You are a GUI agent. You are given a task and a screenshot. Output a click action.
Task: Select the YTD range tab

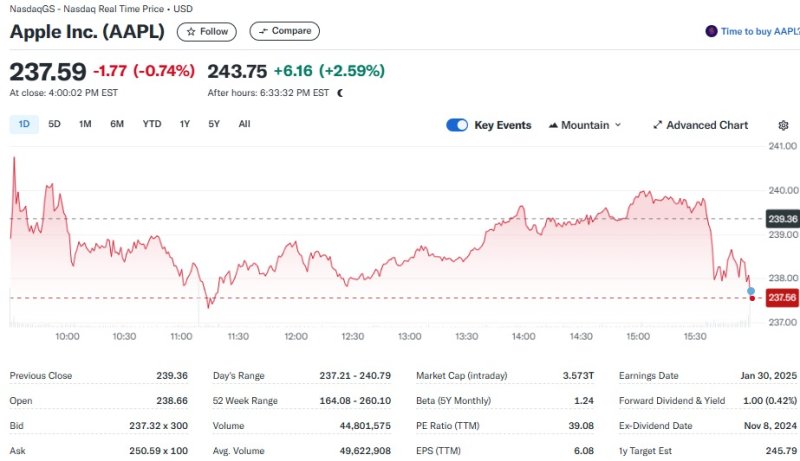(x=151, y=124)
